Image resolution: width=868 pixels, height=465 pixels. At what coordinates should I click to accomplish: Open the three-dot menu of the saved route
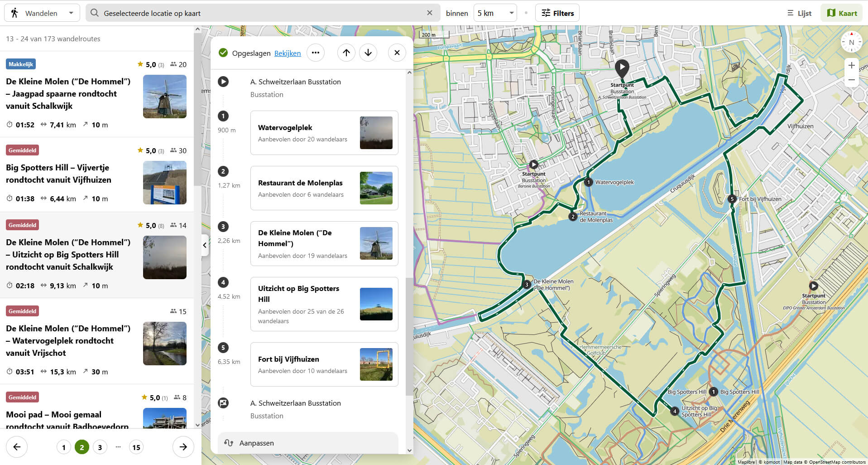(316, 53)
